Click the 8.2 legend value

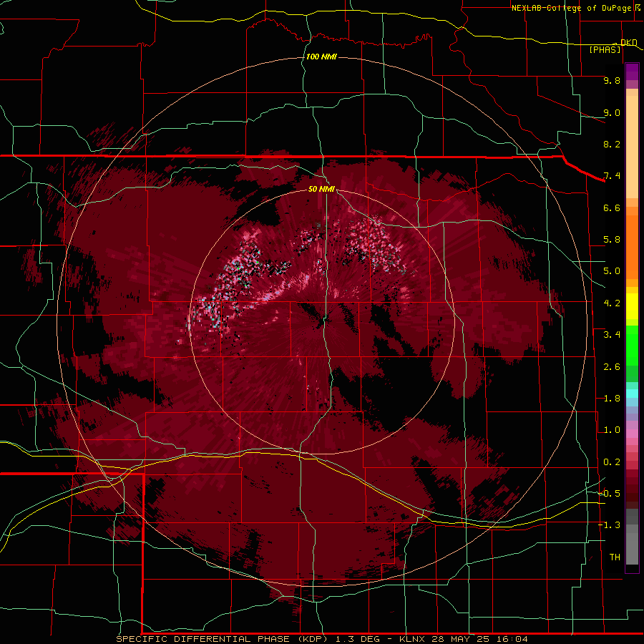point(612,144)
